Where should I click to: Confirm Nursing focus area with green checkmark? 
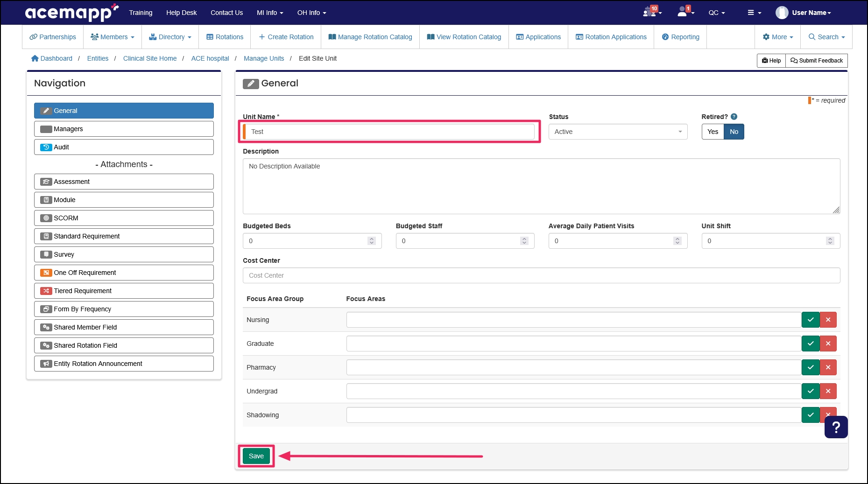pyautogui.click(x=810, y=320)
